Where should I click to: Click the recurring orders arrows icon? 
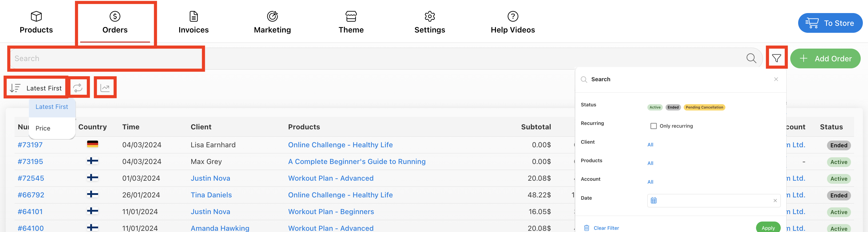click(78, 88)
